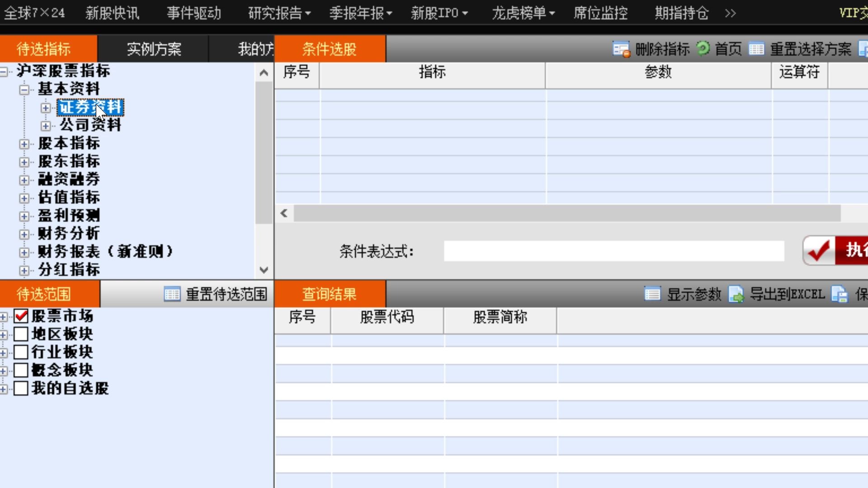Click the 股票代码 column header
Screen dimensions: 868x488
pos(387,317)
